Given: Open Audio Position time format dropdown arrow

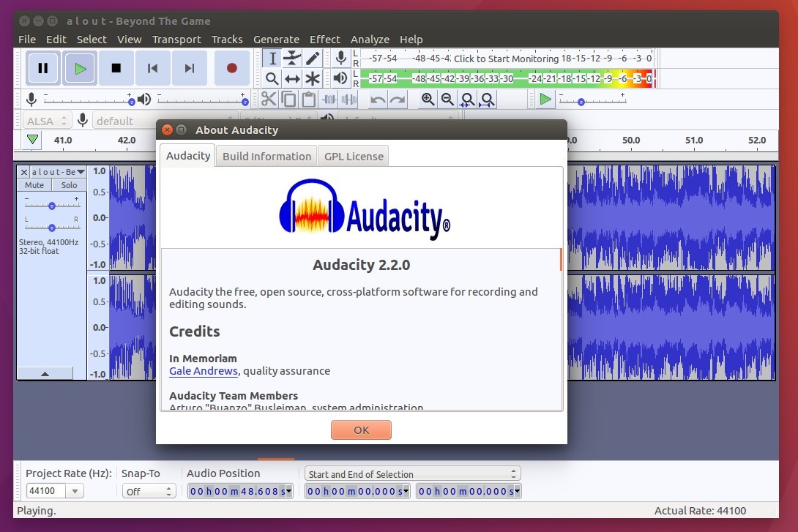Looking at the screenshot, I should point(289,491).
